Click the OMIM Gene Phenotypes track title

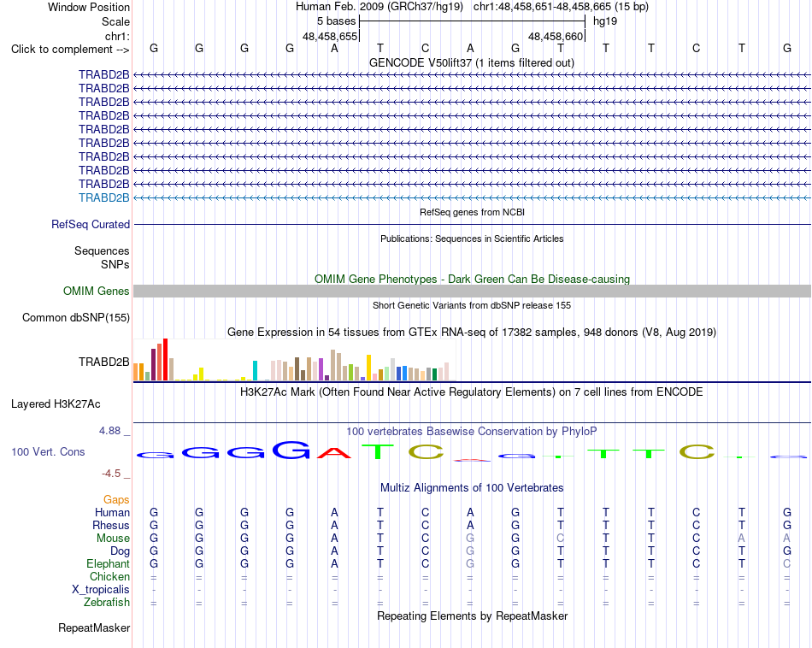(472, 279)
